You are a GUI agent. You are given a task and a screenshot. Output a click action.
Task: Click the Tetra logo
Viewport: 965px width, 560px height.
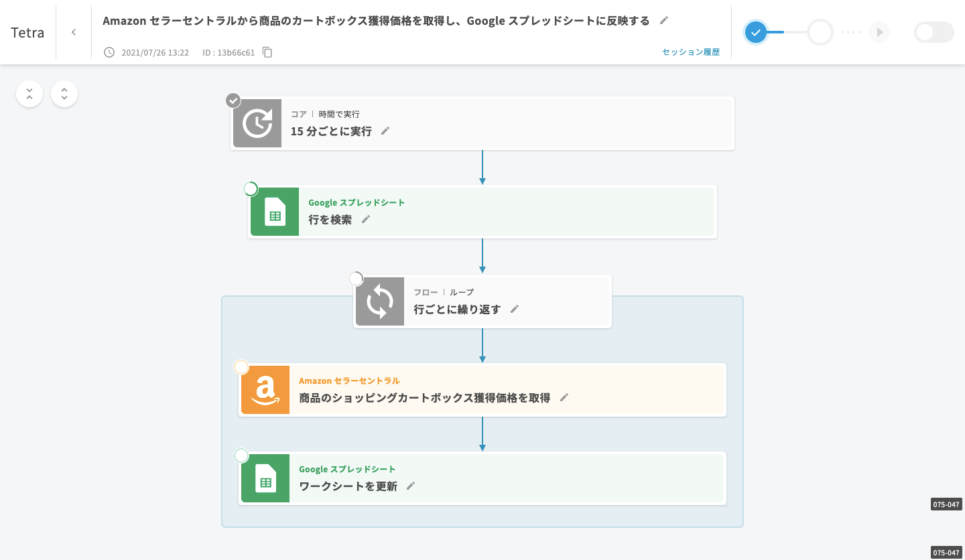(x=27, y=32)
